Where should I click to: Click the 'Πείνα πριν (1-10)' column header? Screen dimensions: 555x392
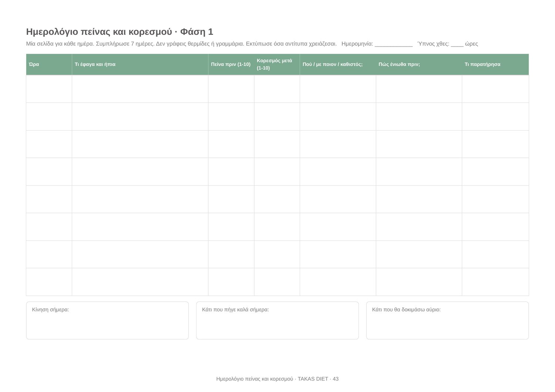click(x=231, y=64)
